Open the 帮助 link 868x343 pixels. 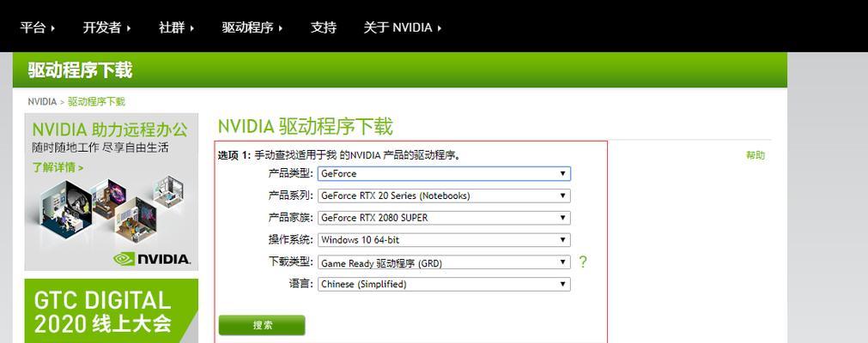click(x=755, y=155)
